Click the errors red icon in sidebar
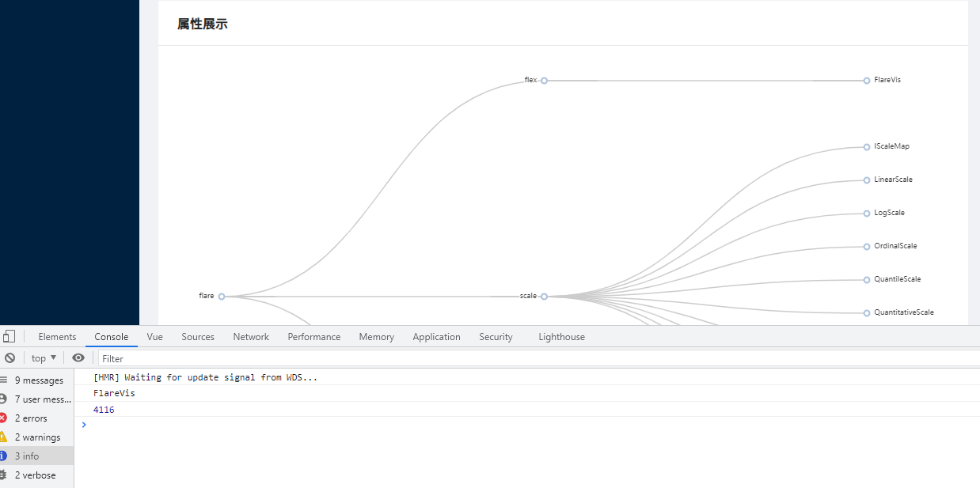This screenshot has width=980, height=488. pos(3,418)
